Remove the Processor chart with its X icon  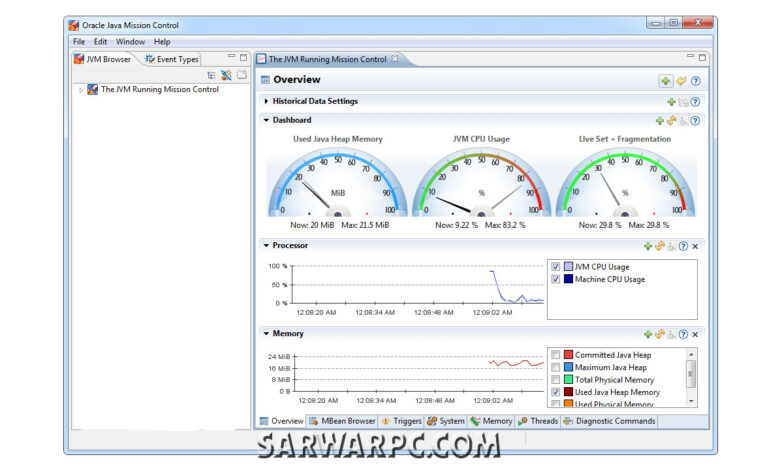[x=695, y=246]
